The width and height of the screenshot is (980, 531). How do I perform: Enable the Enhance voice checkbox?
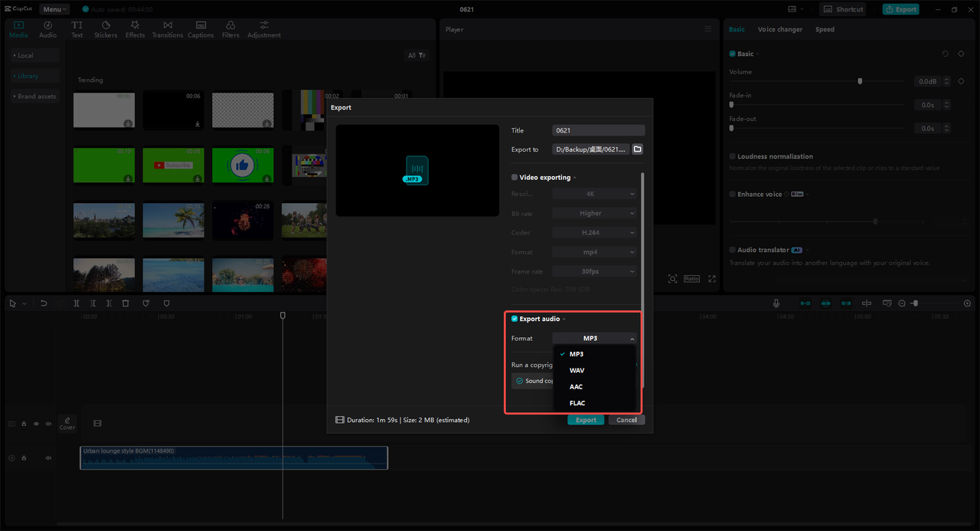(732, 194)
